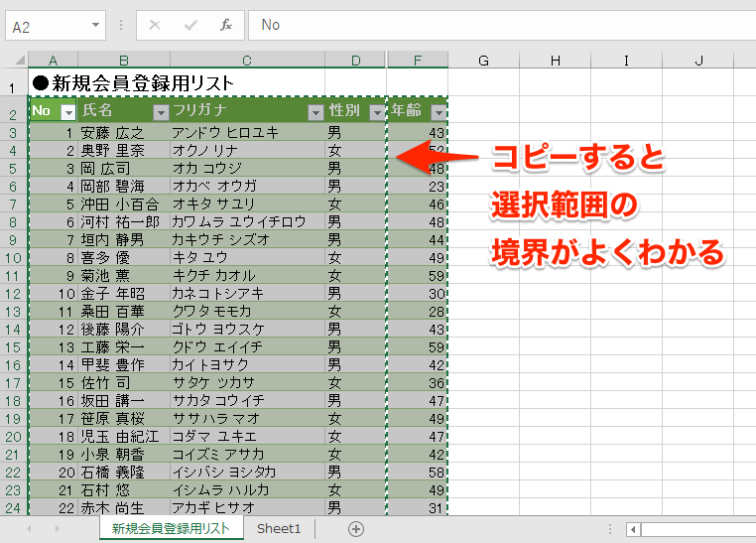Open the 性別 column filter dropdown
The width and height of the screenshot is (756, 543).
pyautogui.click(x=377, y=112)
